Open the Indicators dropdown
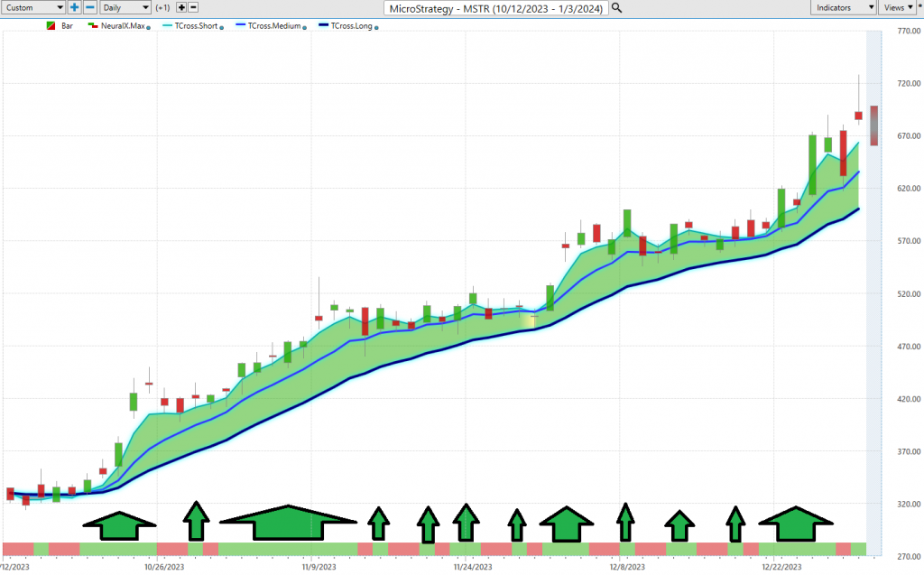924x575 pixels. point(844,7)
